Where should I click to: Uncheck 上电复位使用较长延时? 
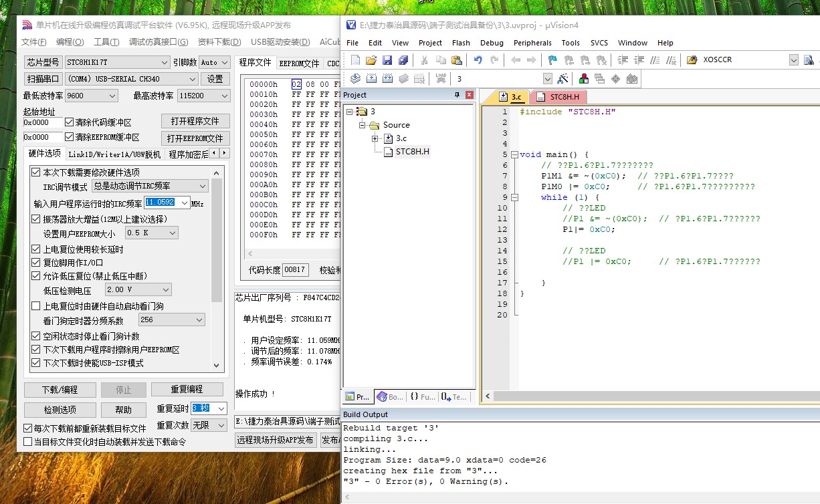36,249
